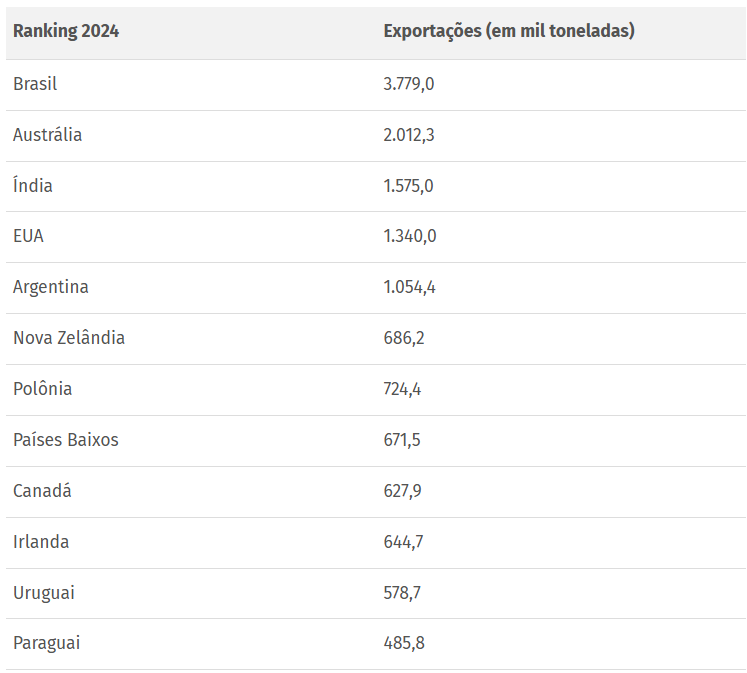Click the EUA value 1.340,0
The height and width of the screenshot is (673, 747).
410,236
